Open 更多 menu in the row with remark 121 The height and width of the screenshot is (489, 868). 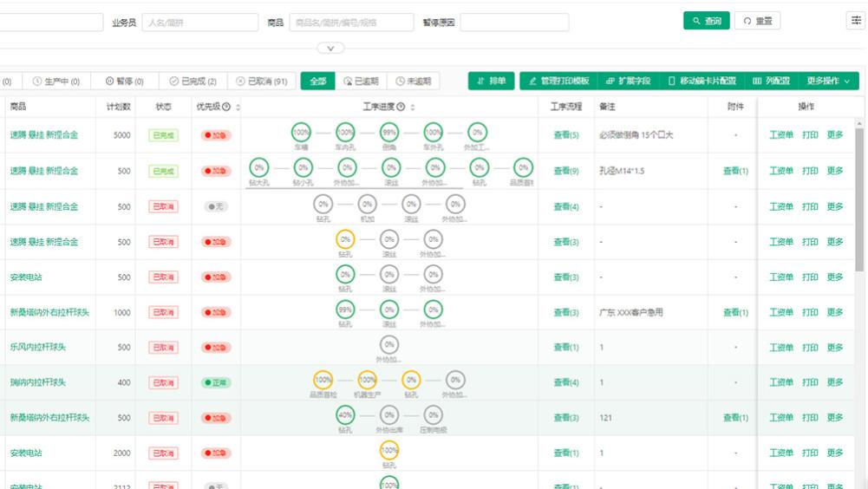pyautogui.click(x=835, y=418)
